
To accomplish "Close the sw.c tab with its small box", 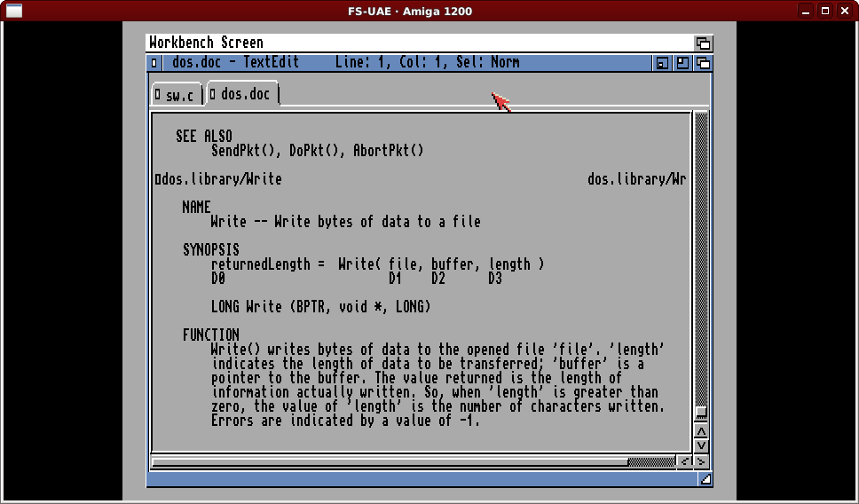I will click(x=158, y=95).
